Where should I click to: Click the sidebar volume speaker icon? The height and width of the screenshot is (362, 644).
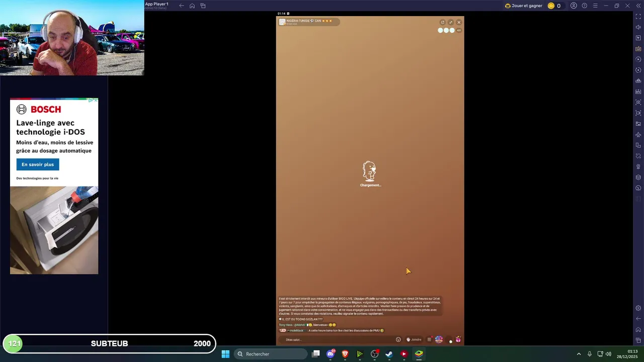[x=638, y=27]
